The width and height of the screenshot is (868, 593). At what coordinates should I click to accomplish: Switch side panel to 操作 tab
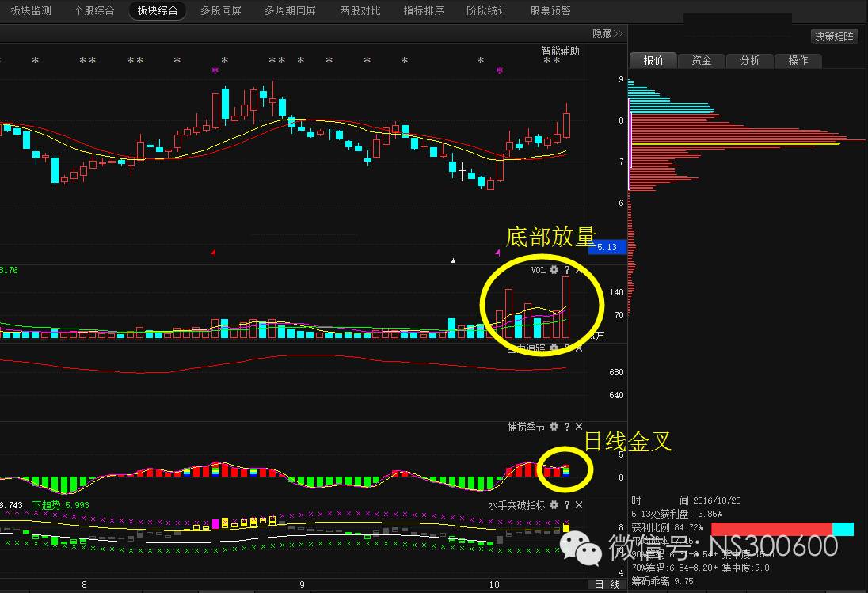click(798, 60)
